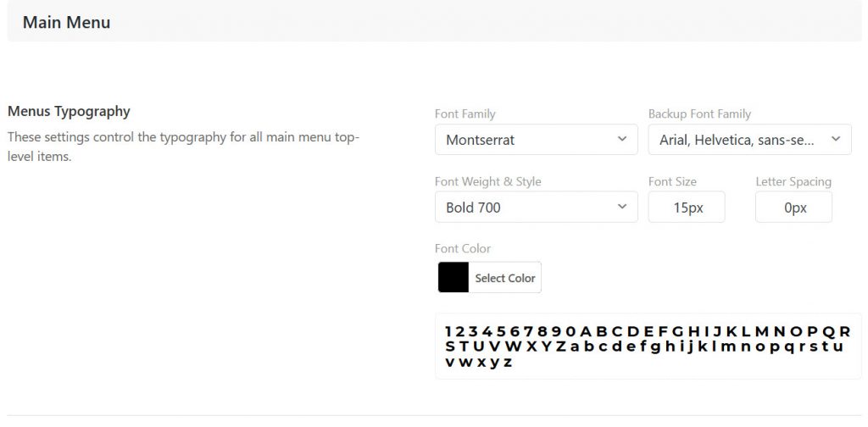Click the Font Weight & Style label

click(487, 181)
